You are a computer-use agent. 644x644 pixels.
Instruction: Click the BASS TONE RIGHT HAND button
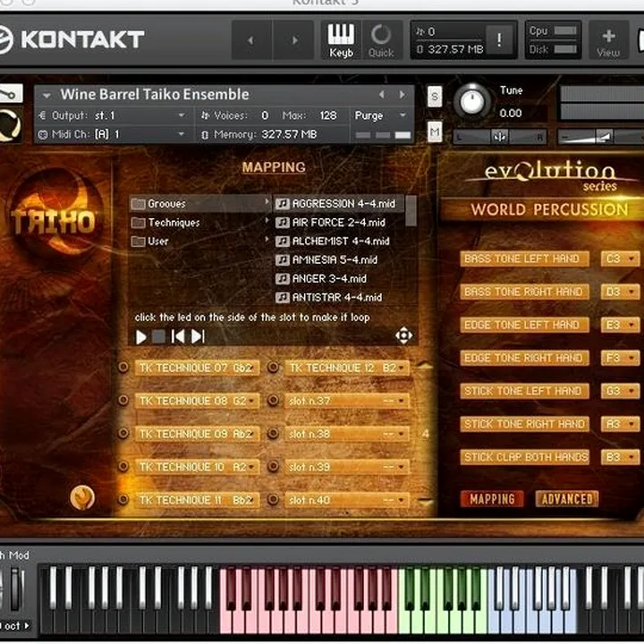point(524,292)
